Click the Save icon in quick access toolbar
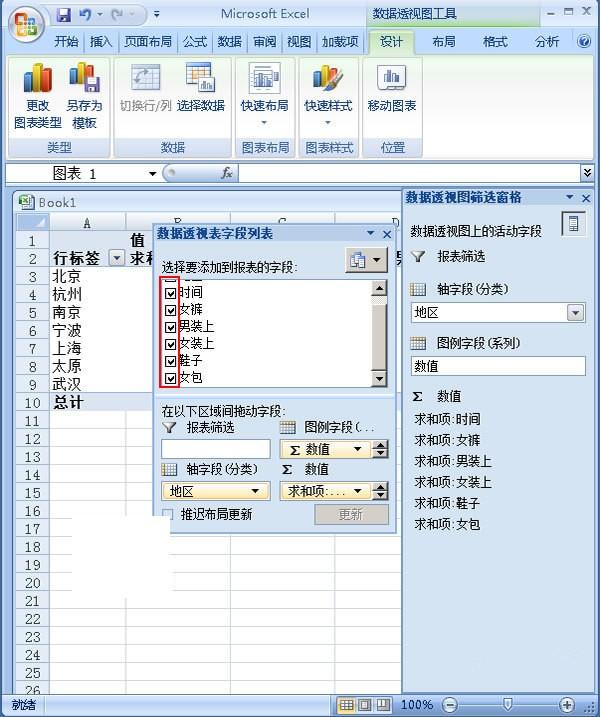 point(64,15)
